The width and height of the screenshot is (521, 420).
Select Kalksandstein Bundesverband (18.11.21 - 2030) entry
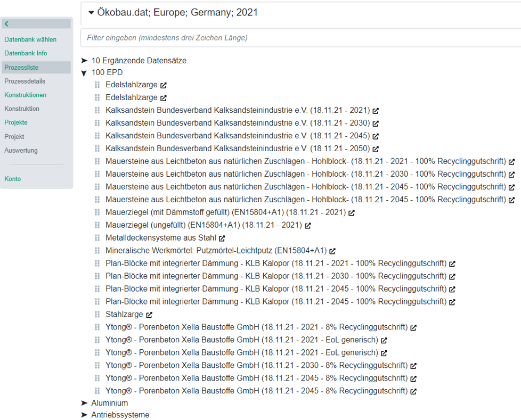[238, 123]
